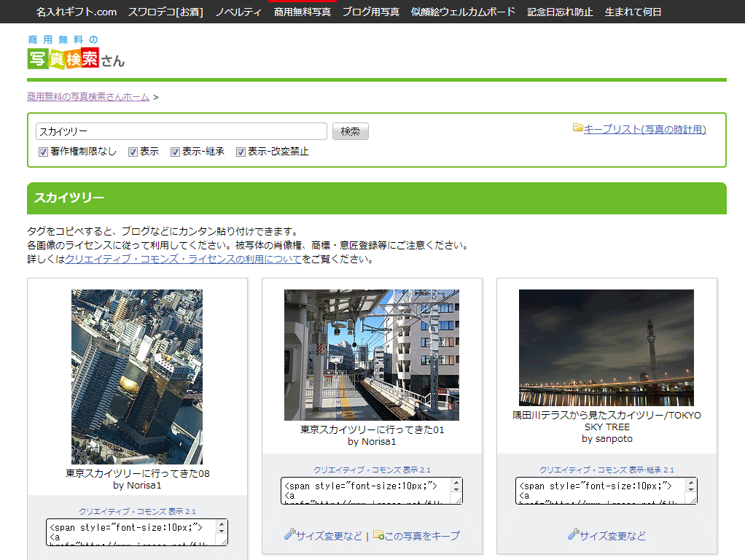Click keep folder icon next to この写真をキープ
This screenshot has width=745, height=560.
(x=378, y=534)
